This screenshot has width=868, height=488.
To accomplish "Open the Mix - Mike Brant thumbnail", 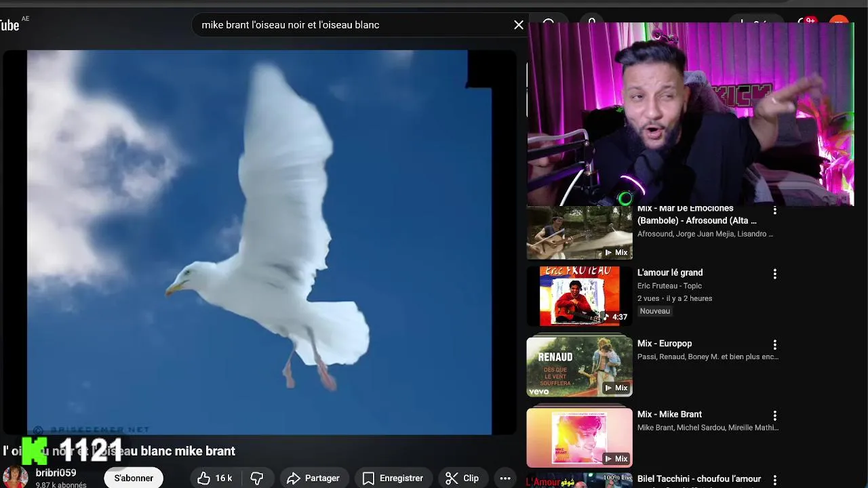I will [x=580, y=438].
